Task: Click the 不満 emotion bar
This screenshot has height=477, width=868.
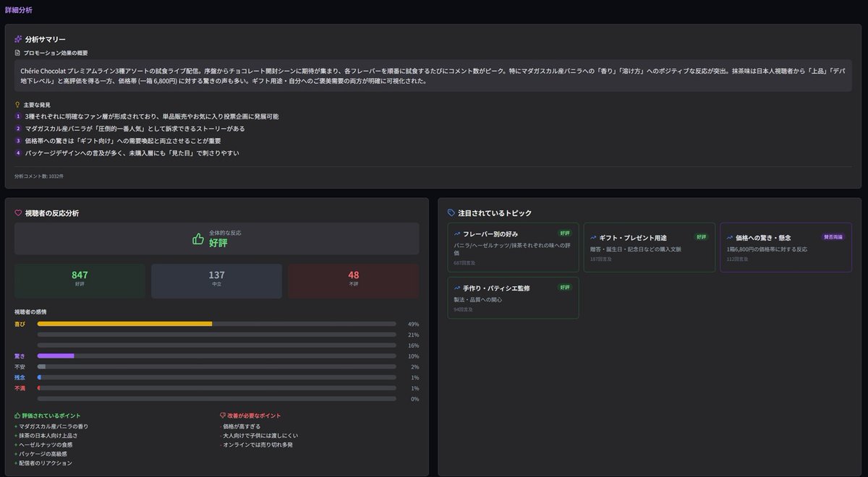Action: pos(216,388)
